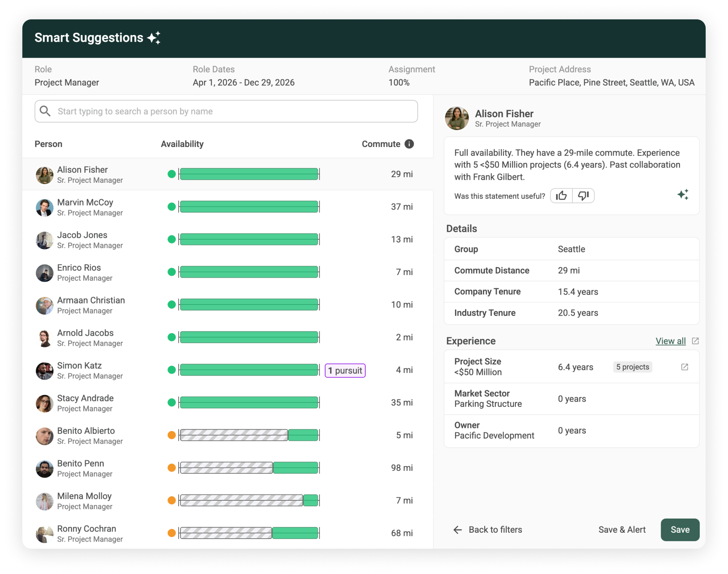Click the 5 projects badge
Screen dimensions: 728x574
pos(632,367)
